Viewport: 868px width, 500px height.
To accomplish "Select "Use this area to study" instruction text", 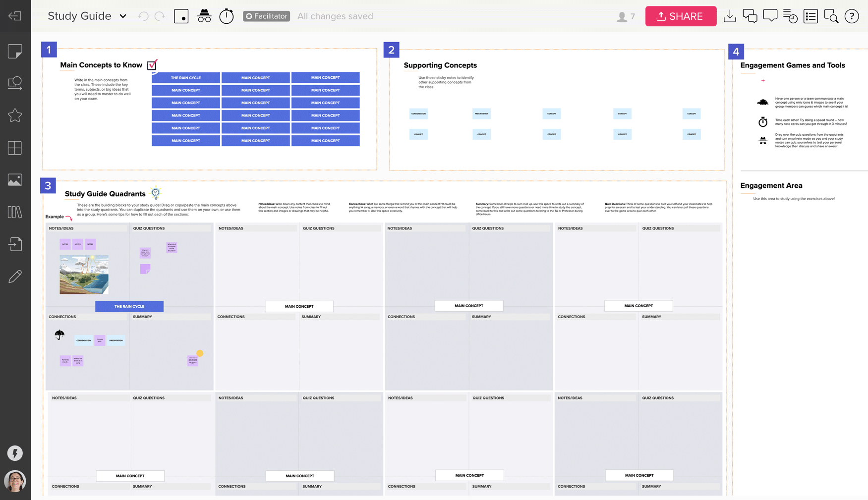I will tap(794, 199).
